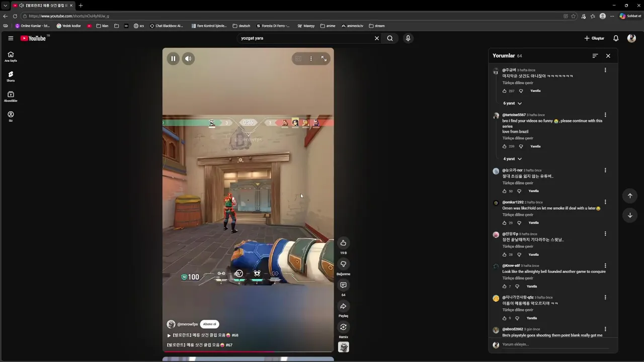
Task: Open a new browser tab
Action: (x=80, y=6)
